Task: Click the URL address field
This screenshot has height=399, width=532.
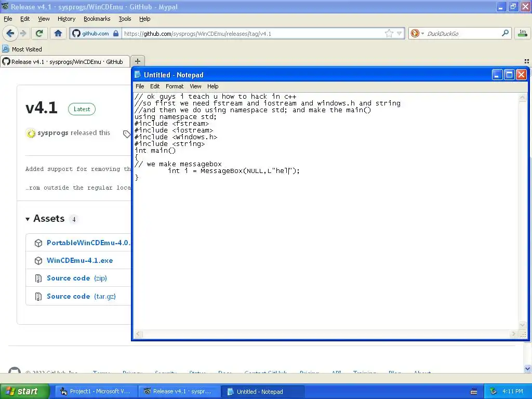Action: coord(252,34)
